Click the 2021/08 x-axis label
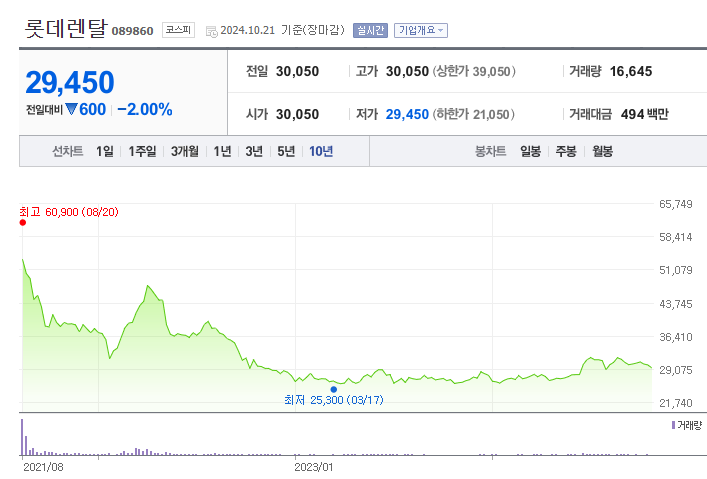The width and height of the screenshot is (707, 479). point(43,467)
